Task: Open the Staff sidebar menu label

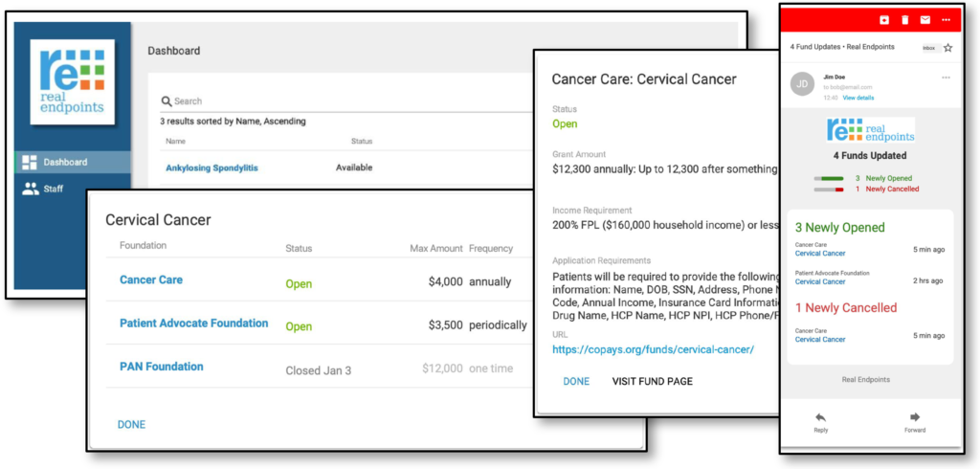Action: coord(54,189)
